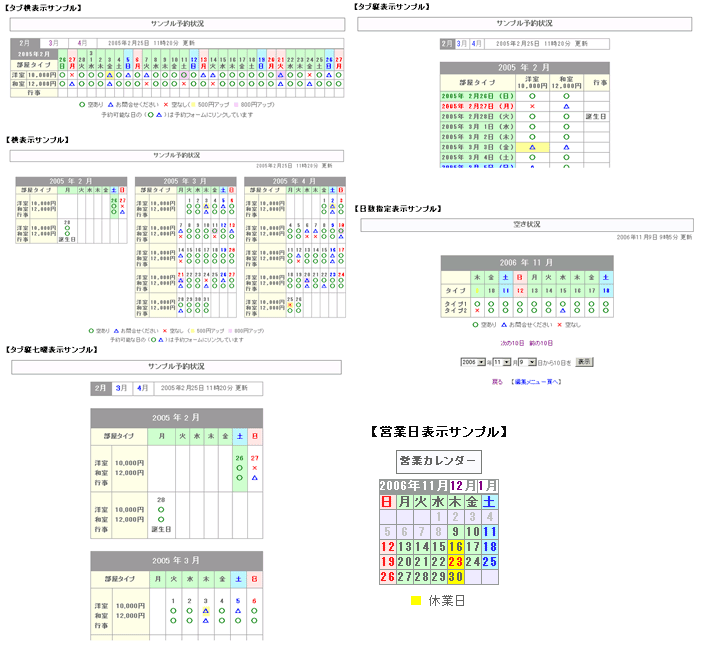Click the yellow 500円アップ swatch in タブ横表示 legend
This screenshot has width=701, height=649.
(x=194, y=105)
